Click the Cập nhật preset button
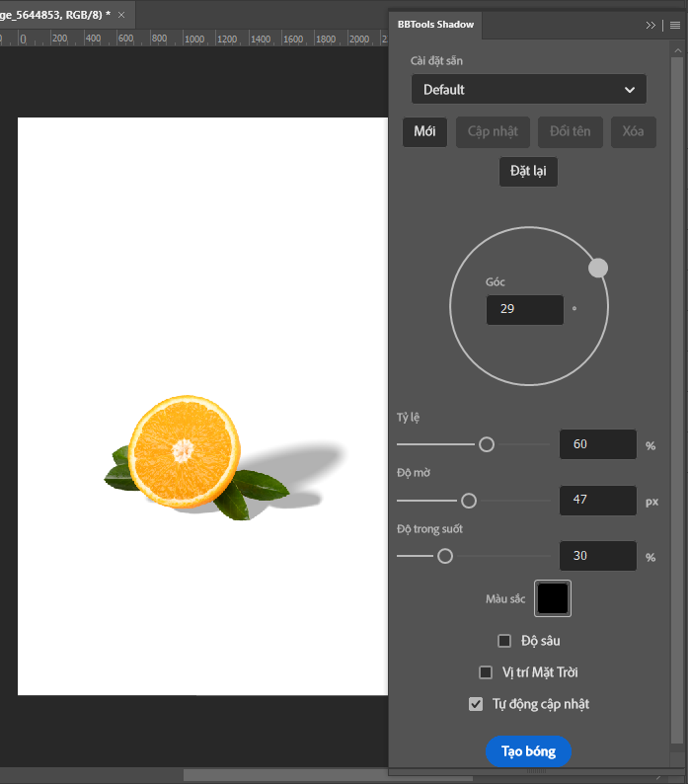Viewport: 688px width, 784px height. pyautogui.click(x=493, y=132)
